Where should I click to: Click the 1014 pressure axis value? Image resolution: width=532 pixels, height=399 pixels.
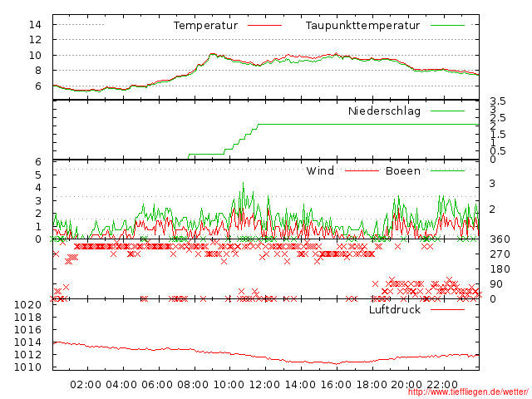tap(27, 342)
